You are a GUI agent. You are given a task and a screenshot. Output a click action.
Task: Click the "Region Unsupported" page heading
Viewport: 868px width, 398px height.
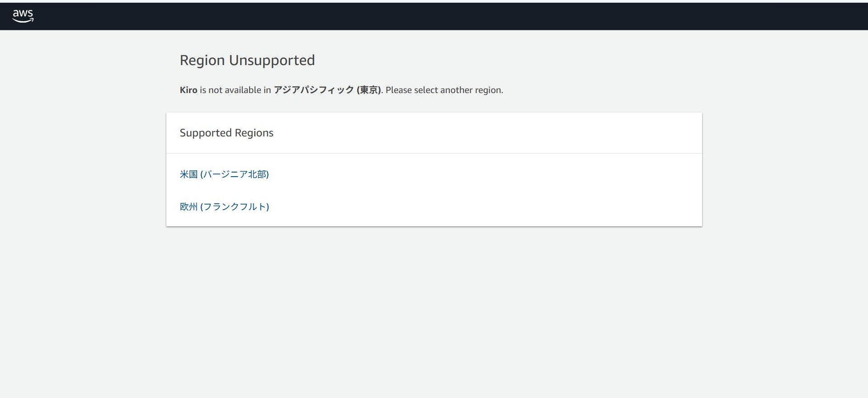[247, 61]
